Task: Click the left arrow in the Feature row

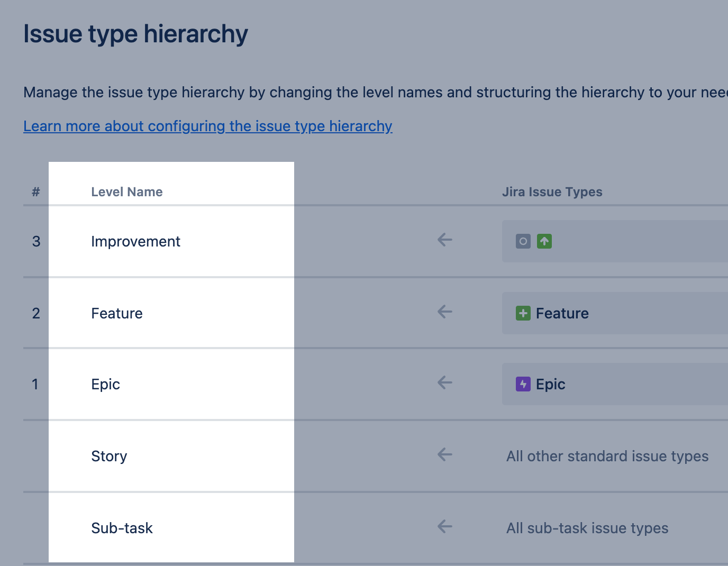Action: point(445,312)
